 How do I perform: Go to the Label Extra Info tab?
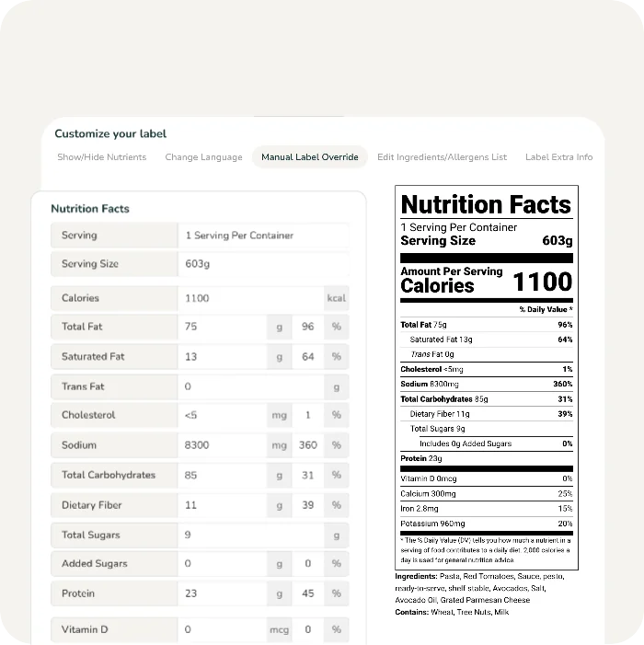tap(558, 157)
